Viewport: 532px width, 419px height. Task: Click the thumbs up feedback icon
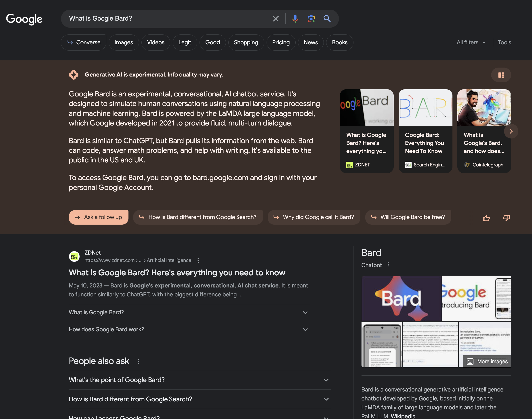[486, 218]
